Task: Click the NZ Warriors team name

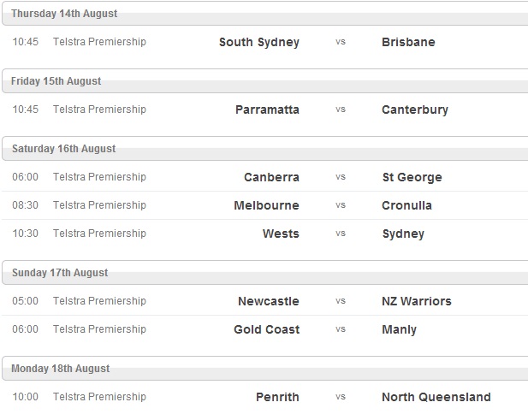Action: [x=416, y=301]
